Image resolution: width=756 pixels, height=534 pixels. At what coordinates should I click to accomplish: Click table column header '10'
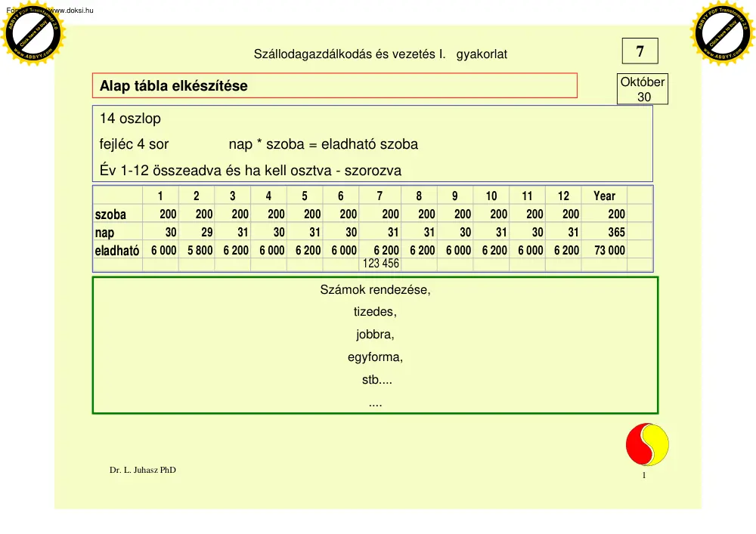tap(491, 196)
